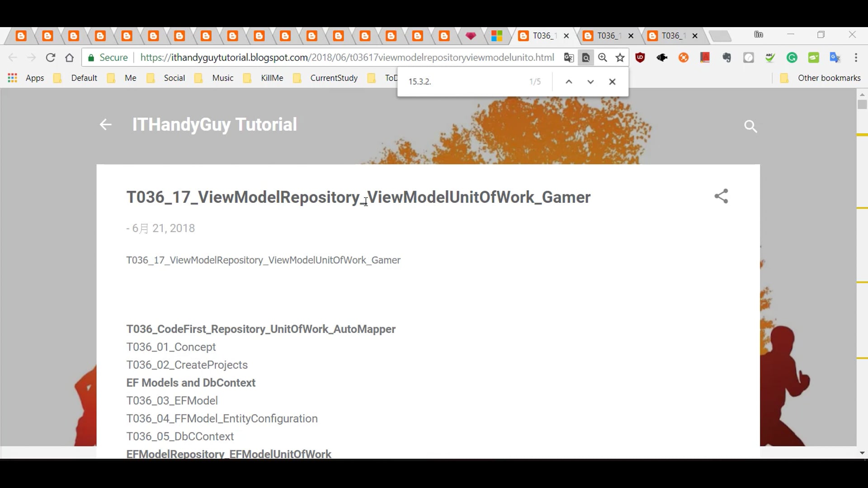Open the Evernote Web Clipper extension
The width and height of the screenshot is (868, 488).
coord(726,57)
